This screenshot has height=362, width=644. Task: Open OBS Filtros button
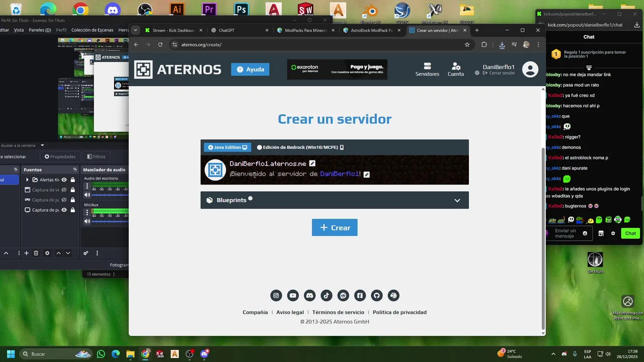coord(96,156)
